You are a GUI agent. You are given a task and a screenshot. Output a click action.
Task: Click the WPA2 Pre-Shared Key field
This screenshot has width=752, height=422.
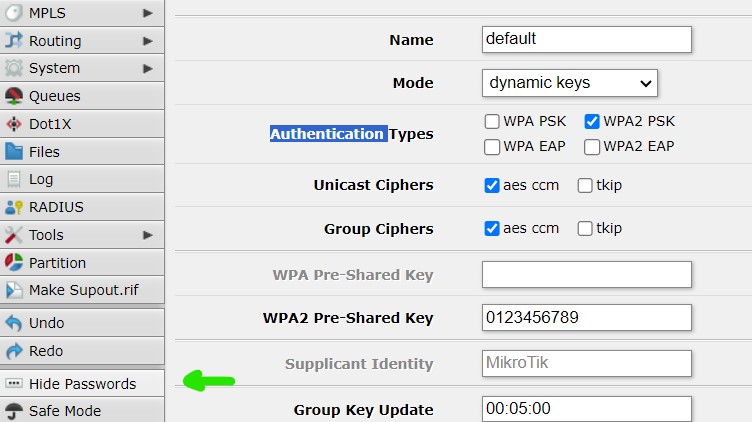[x=587, y=317]
